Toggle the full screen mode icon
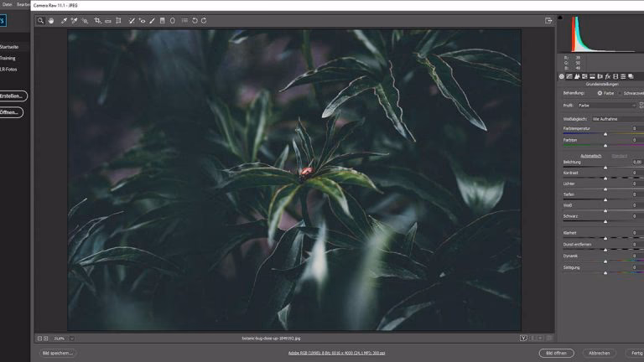 click(548, 20)
